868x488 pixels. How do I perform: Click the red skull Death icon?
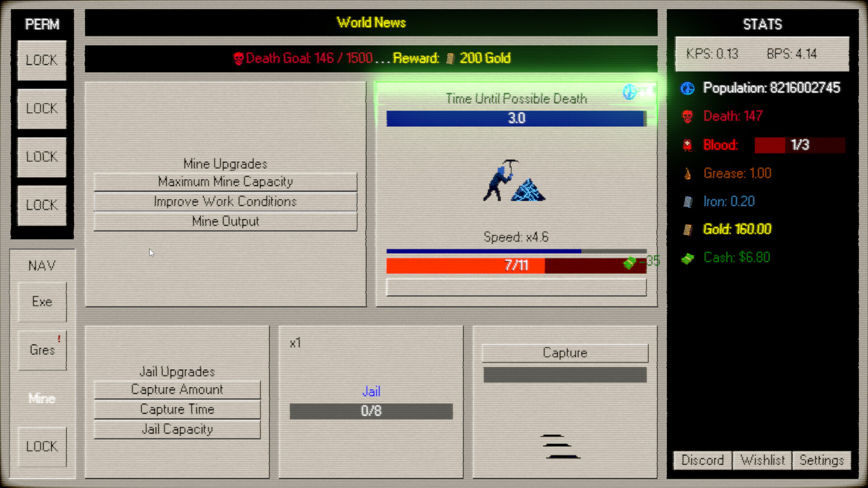(x=688, y=117)
